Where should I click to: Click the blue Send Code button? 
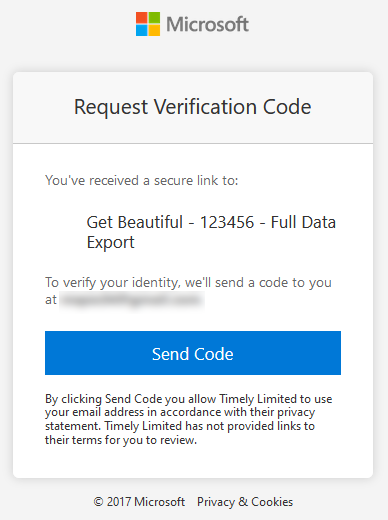[x=193, y=353]
